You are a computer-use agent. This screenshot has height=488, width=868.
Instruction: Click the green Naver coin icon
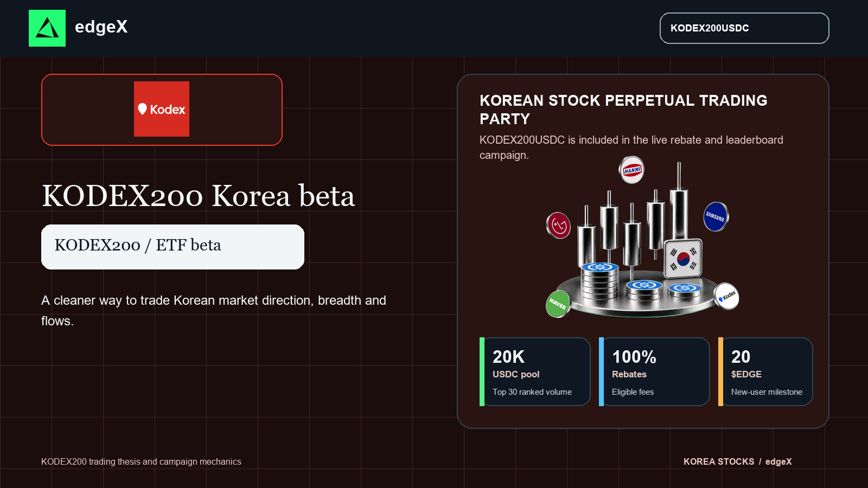click(558, 304)
